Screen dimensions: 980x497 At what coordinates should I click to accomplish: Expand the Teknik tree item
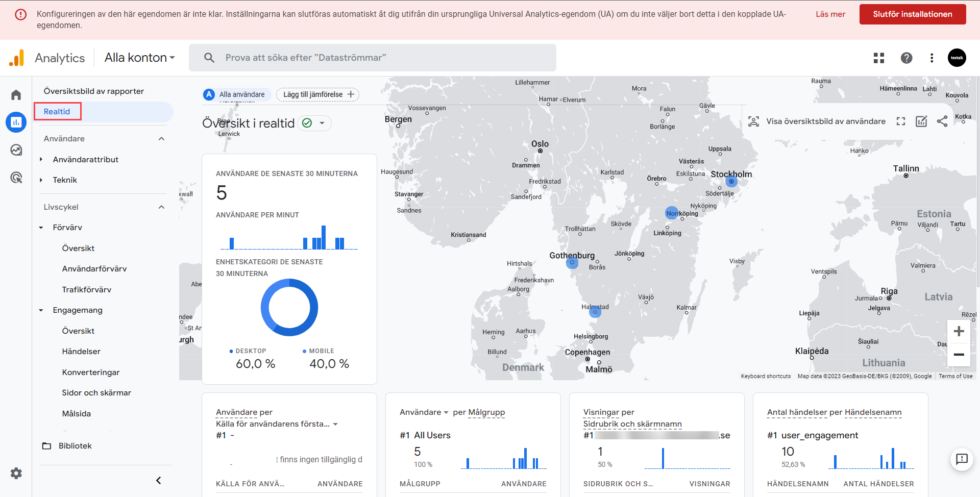pyautogui.click(x=41, y=180)
